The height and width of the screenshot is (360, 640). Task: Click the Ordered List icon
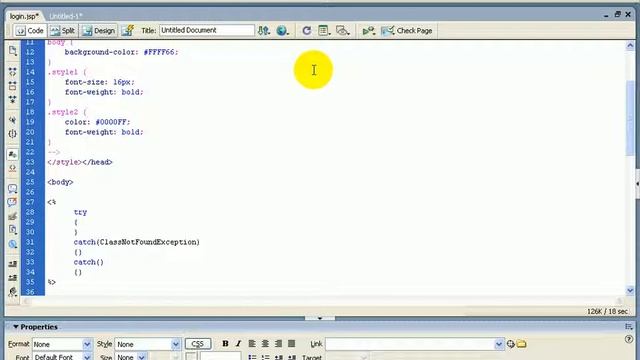265,357
